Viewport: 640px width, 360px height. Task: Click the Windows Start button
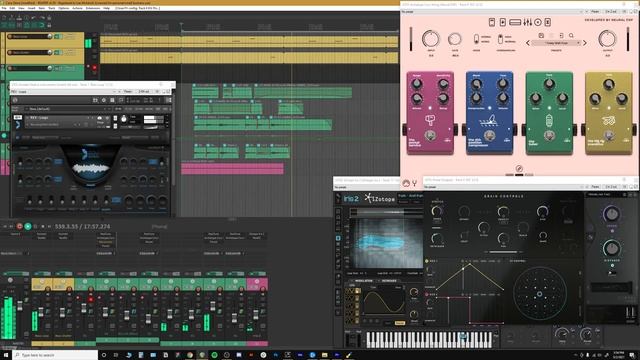6,355
